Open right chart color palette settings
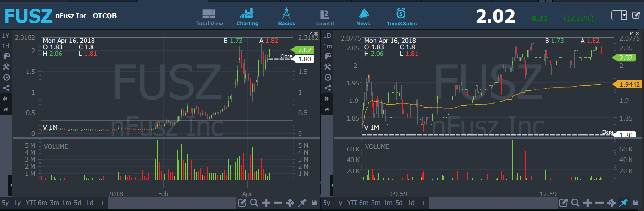 coord(328,56)
